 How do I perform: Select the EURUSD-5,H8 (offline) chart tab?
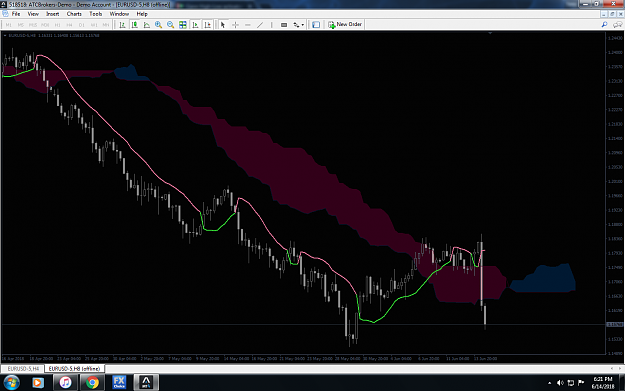click(x=75, y=369)
